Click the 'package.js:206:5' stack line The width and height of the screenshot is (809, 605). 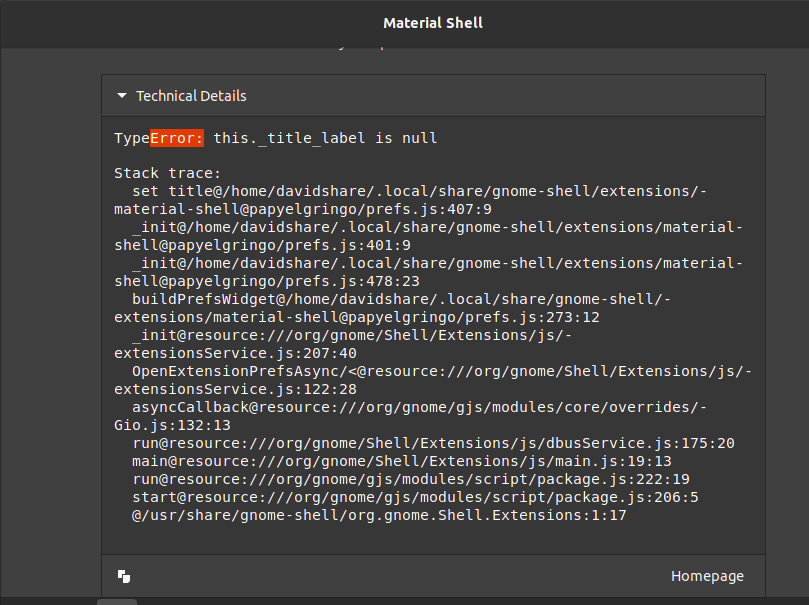coord(415,497)
